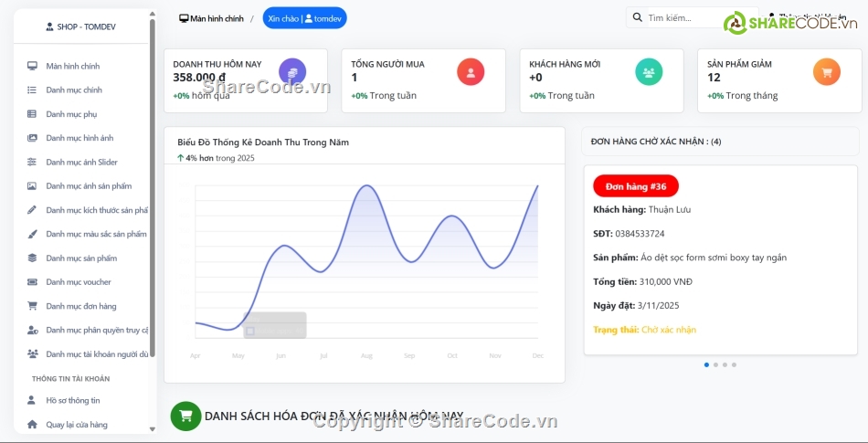Screen dimensions: 868x443
Task: Click the Đơn hàng chờ xác nhận header
Action: [720, 142]
